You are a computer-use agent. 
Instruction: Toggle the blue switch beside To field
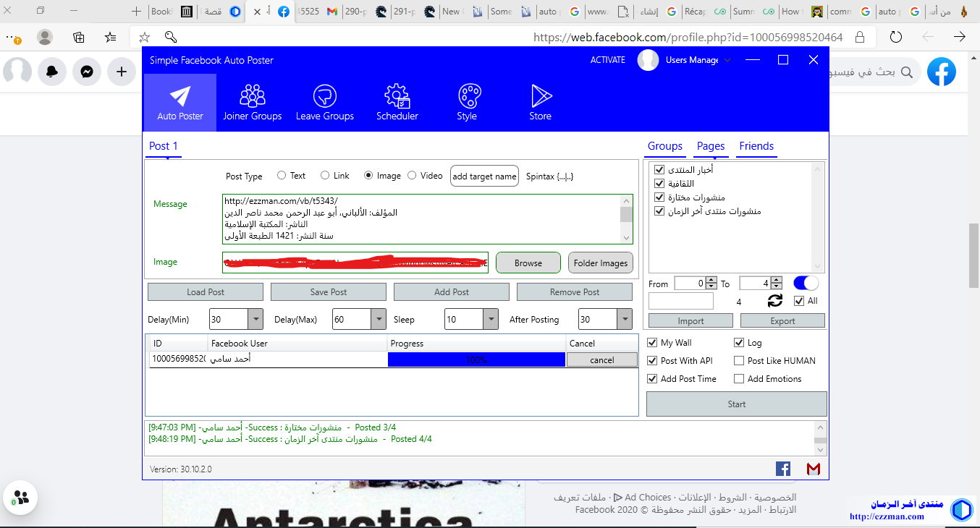tap(806, 283)
